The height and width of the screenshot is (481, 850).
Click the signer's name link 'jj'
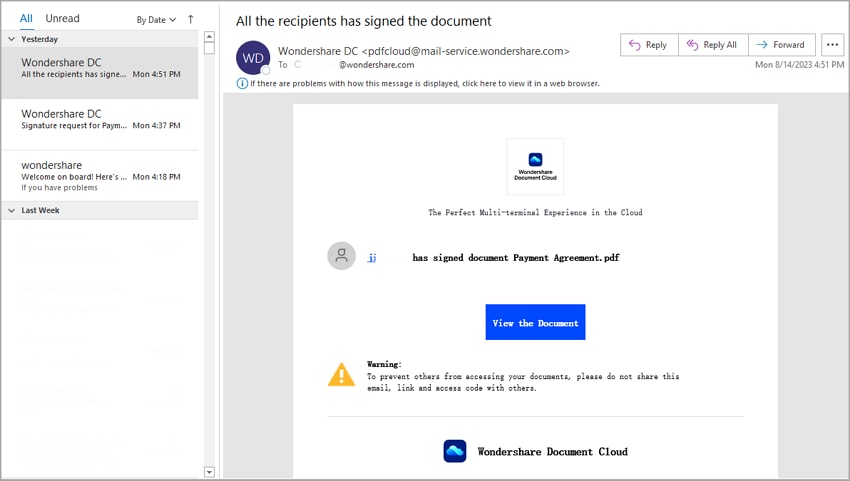coord(372,258)
